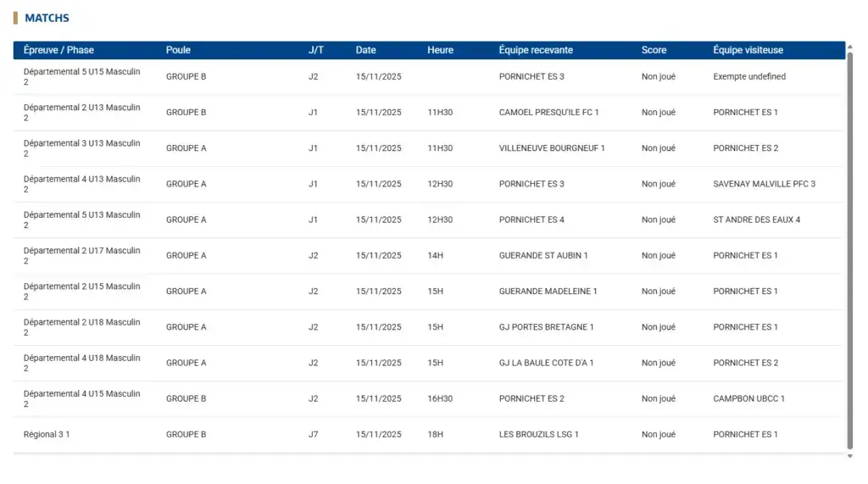Open the CAMPBON UBCC 1 team

pyautogui.click(x=748, y=398)
